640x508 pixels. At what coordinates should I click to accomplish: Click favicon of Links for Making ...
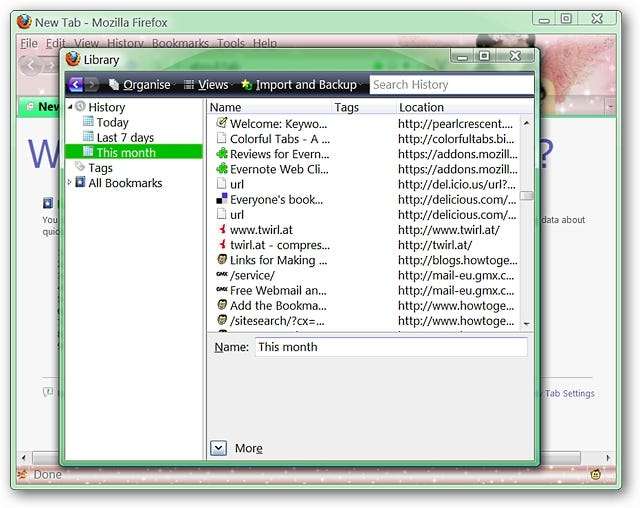point(222,259)
